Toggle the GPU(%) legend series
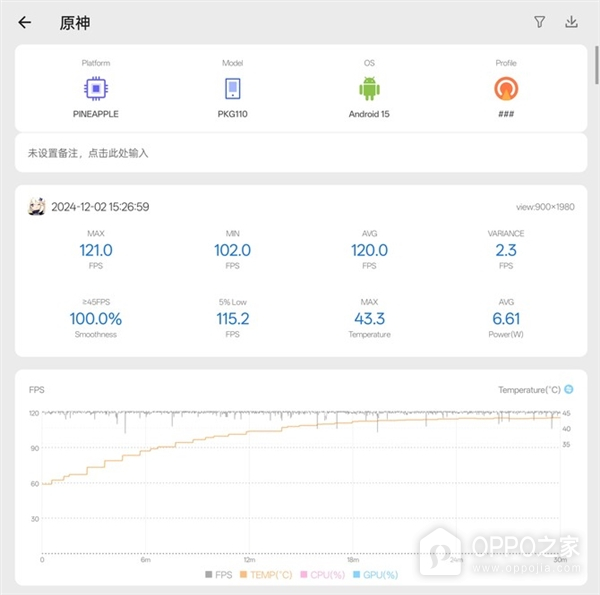The height and width of the screenshot is (595, 600). pyautogui.click(x=375, y=575)
